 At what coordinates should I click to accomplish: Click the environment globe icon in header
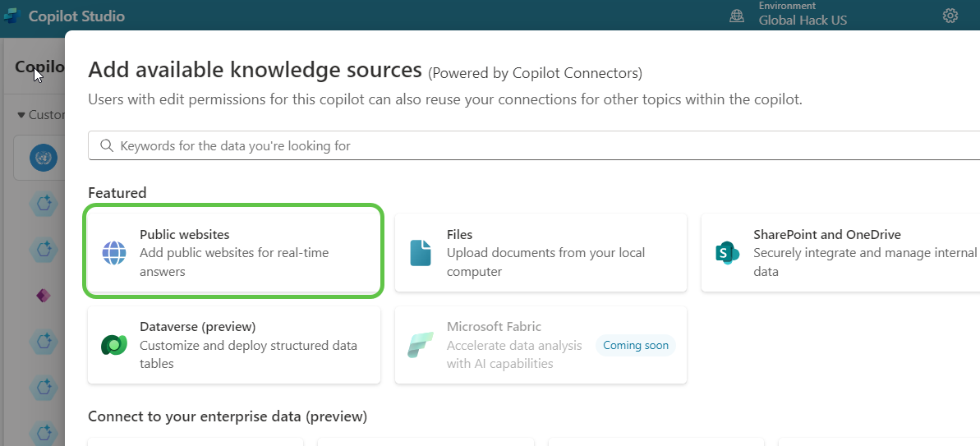(738, 16)
